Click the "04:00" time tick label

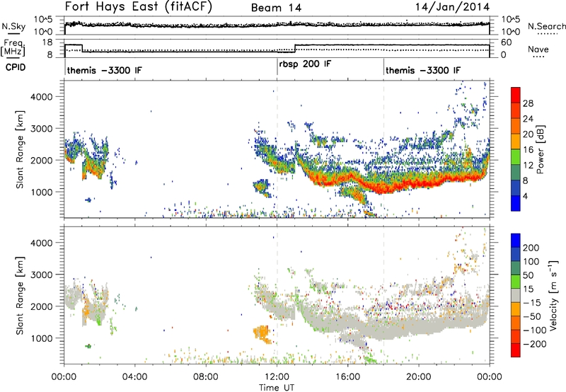(x=134, y=377)
